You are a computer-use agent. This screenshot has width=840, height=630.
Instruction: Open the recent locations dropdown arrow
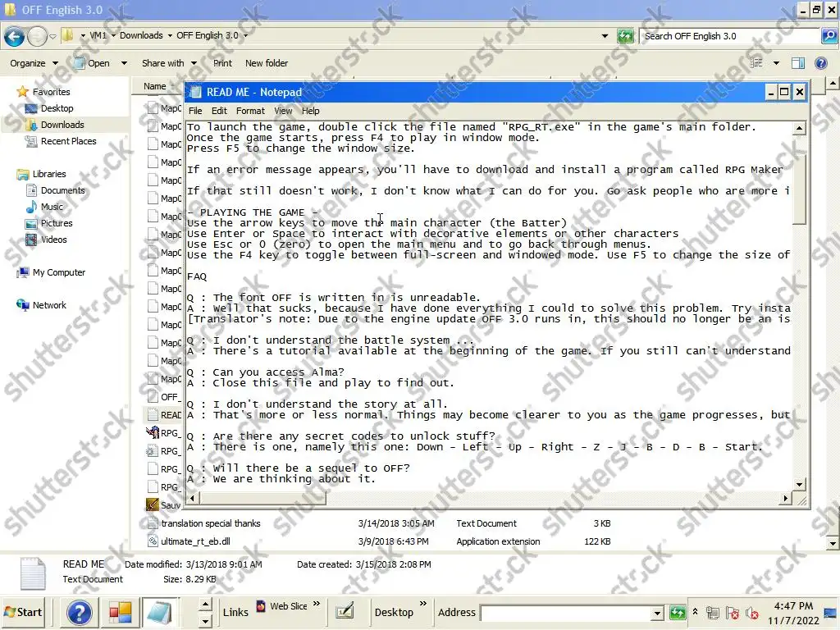coord(52,36)
